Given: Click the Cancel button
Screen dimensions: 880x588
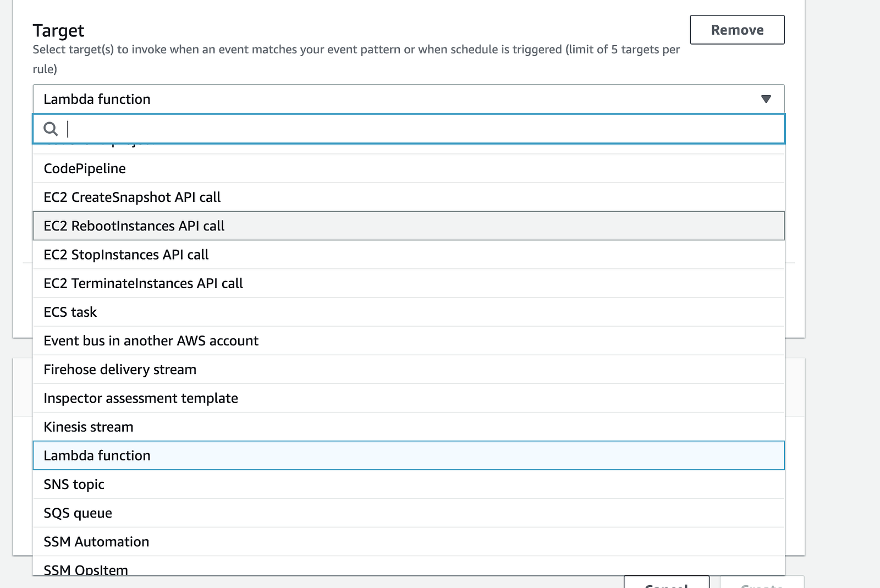Looking at the screenshot, I should (x=666, y=583).
